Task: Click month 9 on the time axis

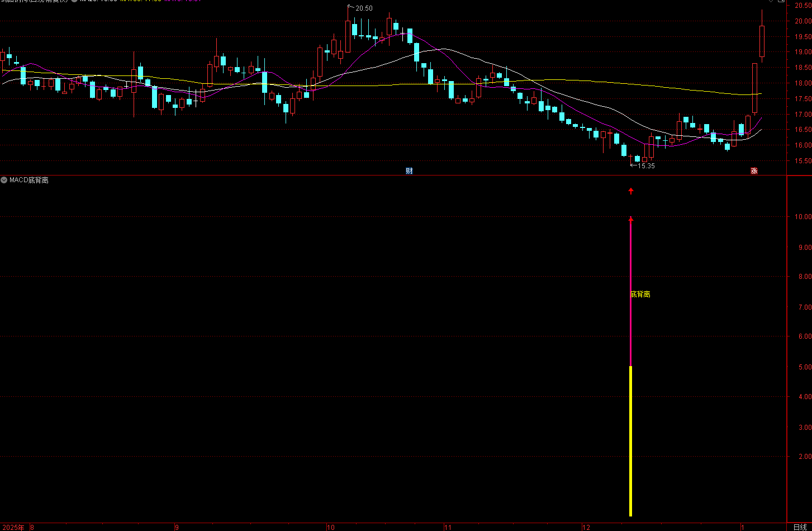Action: click(x=177, y=527)
